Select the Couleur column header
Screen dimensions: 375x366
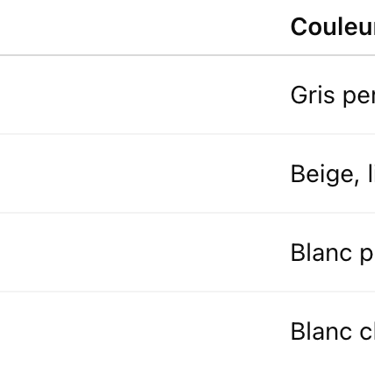click(333, 27)
